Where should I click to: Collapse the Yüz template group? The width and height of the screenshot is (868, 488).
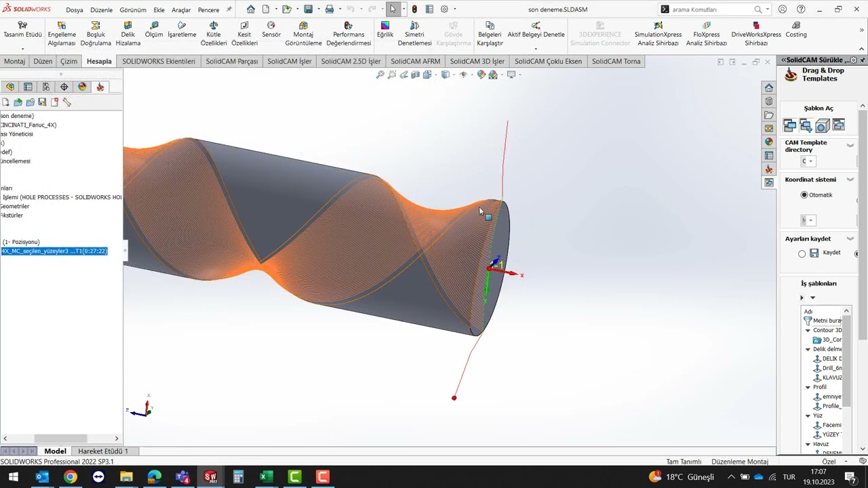[808, 415]
